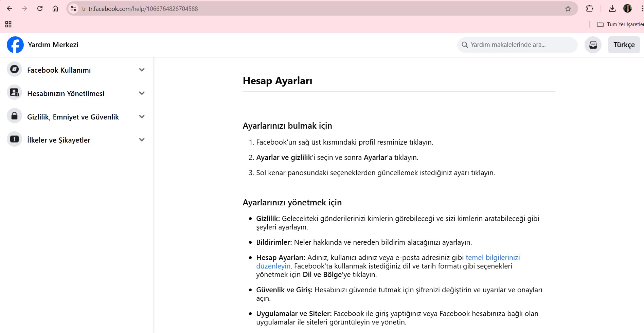Viewport: 644px width, 333px height.
Task: Click the Ayarlarınızı bulmak için heading
Action: [x=287, y=126]
